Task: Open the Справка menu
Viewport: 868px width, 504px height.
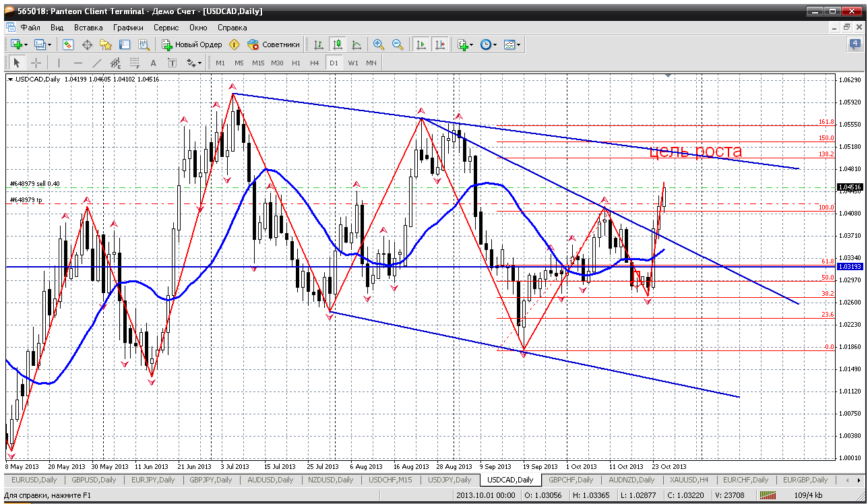Action: pyautogui.click(x=232, y=28)
